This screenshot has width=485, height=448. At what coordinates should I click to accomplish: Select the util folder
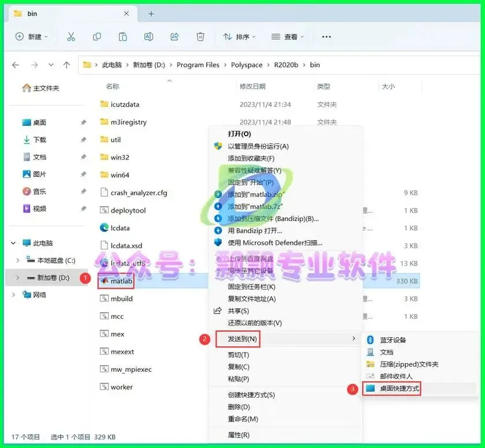pyautogui.click(x=110, y=140)
